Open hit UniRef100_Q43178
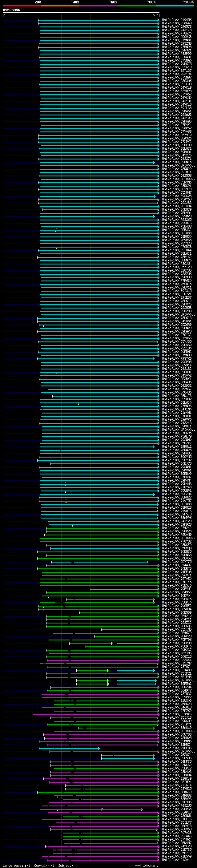This screenshot has height=868, width=197. pos(177,30)
